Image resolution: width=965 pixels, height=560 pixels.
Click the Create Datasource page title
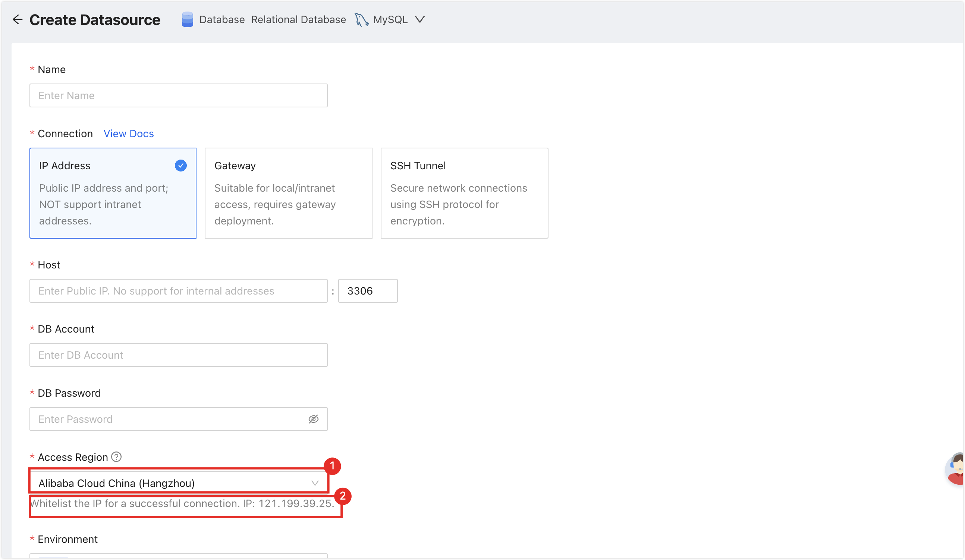(x=95, y=20)
